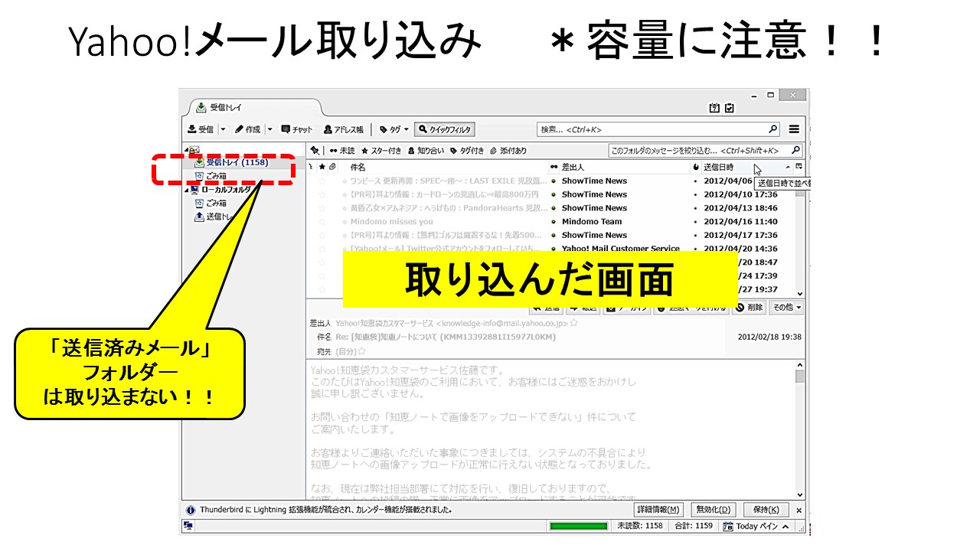Click the green progress bar

click(x=578, y=526)
